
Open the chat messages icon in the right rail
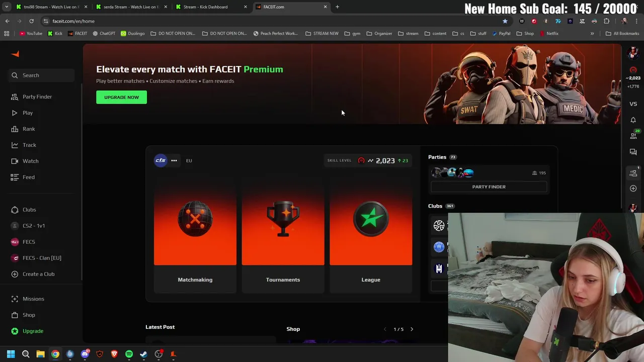coord(633,152)
